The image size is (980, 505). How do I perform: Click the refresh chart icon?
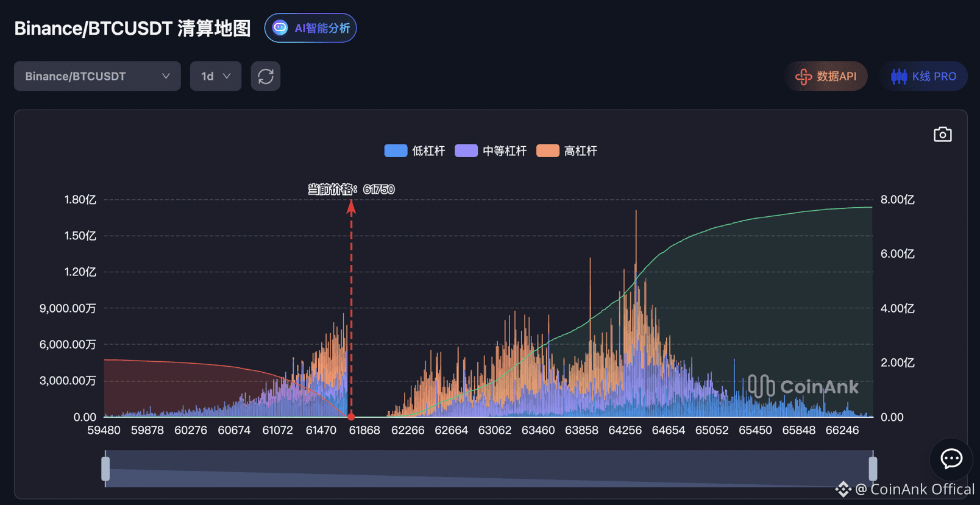click(x=266, y=76)
